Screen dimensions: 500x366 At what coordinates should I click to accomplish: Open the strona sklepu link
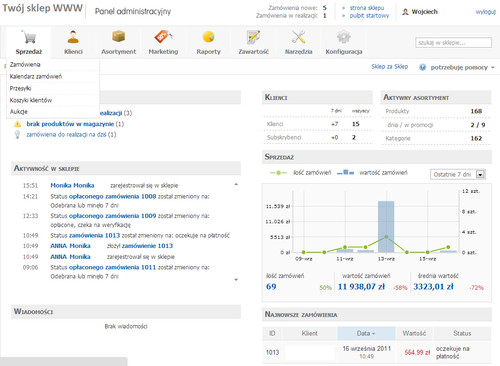367,8
